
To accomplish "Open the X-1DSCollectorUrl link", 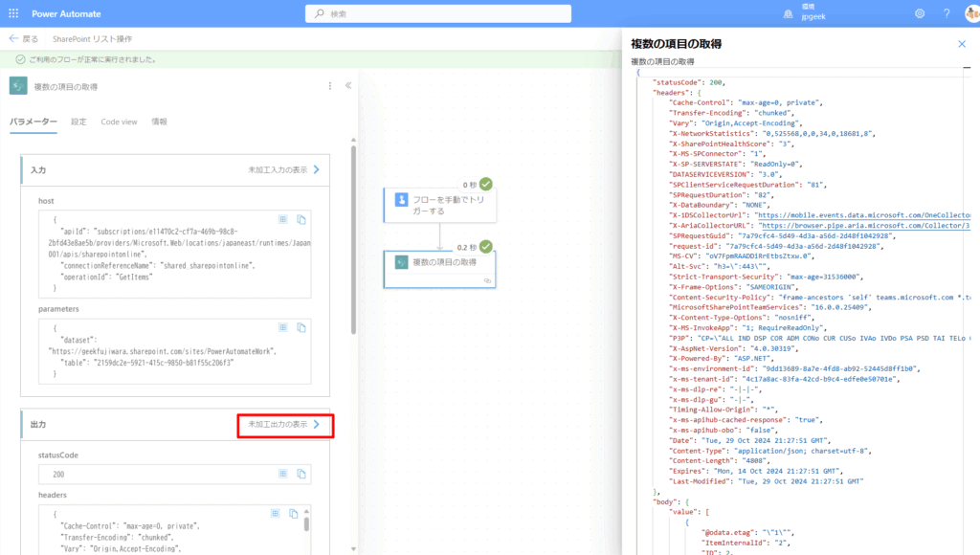I will (x=864, y=215).
